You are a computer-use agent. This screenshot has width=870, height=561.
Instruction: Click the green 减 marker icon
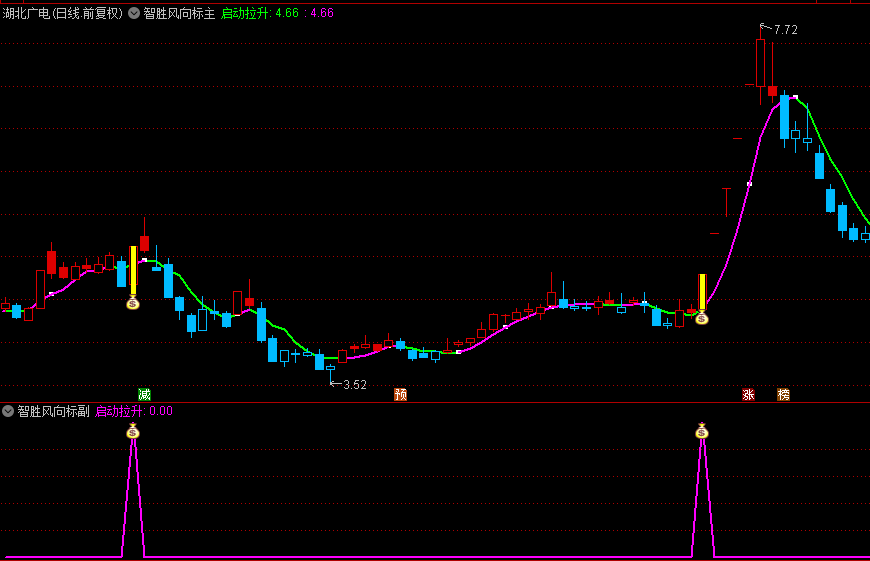click(x=144, y=395)
